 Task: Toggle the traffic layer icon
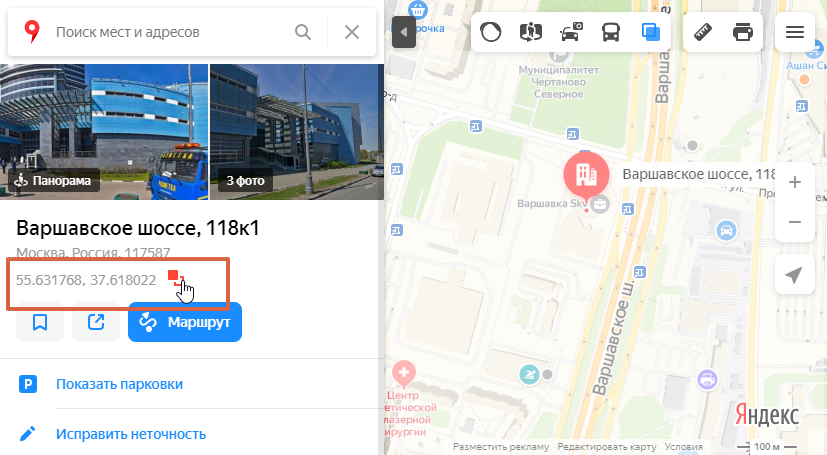click(x=491, y=32)
